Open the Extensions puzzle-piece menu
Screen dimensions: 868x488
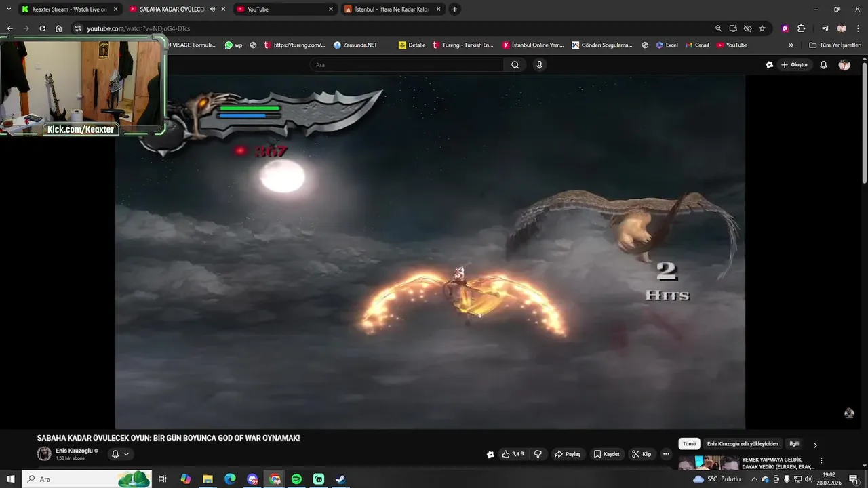[x=801, y=28]
